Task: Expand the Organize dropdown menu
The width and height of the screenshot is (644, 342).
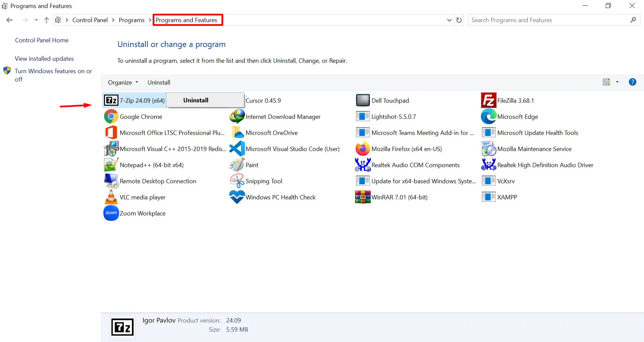Action: (x=123, y=83)
